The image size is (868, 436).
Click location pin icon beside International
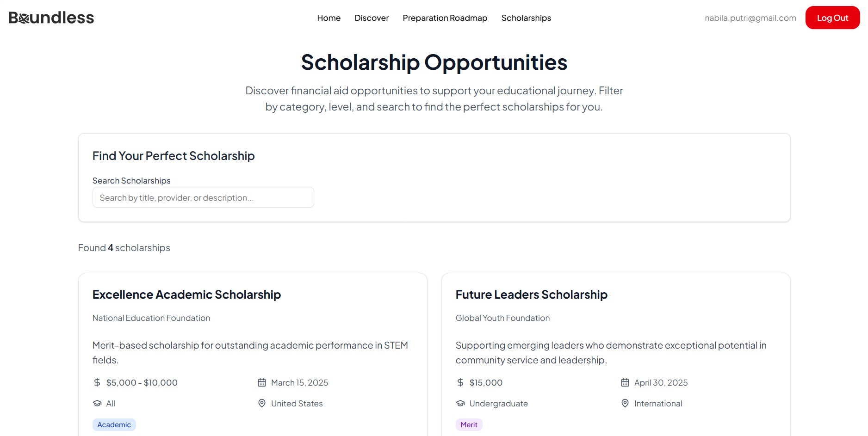coord(625,403)
